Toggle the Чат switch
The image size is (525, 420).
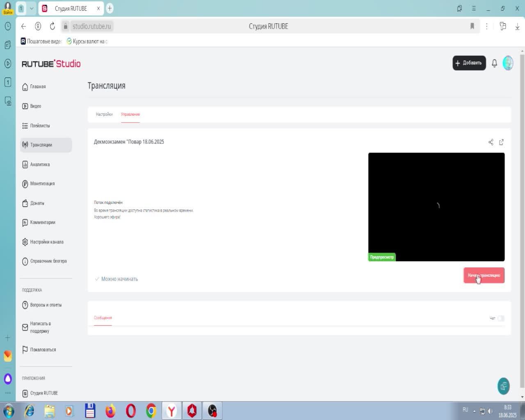coord(501,318)
